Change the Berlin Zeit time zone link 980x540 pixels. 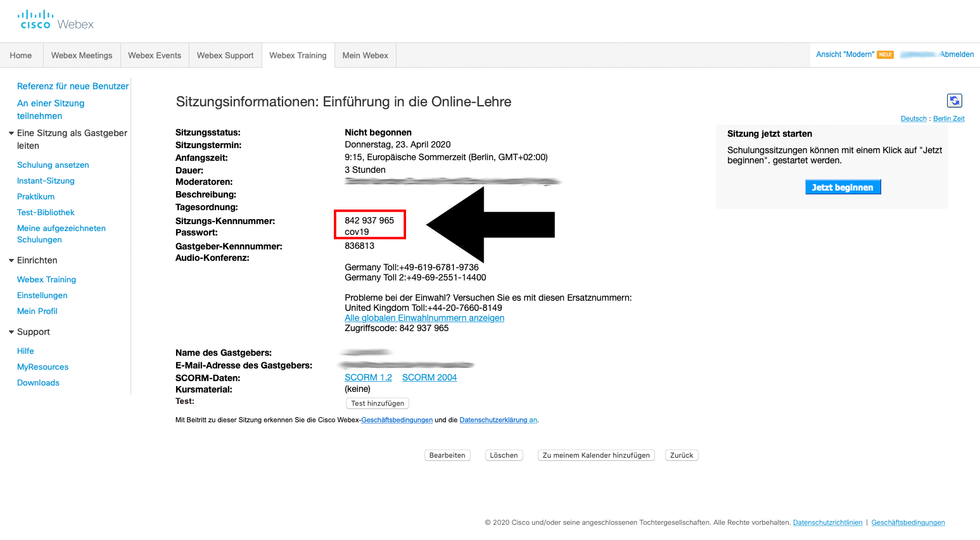click(948, 119)
